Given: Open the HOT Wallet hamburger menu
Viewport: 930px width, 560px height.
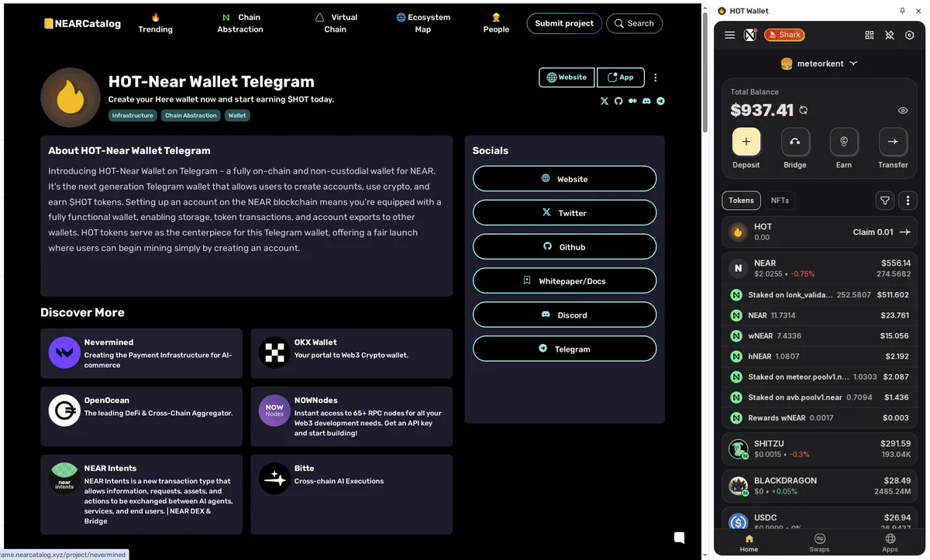Looking at the screenshot, I should (x=729, y=35).
